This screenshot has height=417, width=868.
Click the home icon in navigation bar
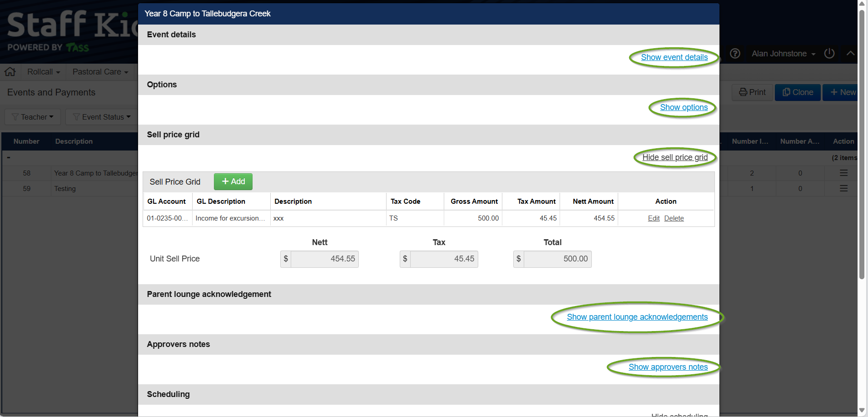(x=10, y=72)
